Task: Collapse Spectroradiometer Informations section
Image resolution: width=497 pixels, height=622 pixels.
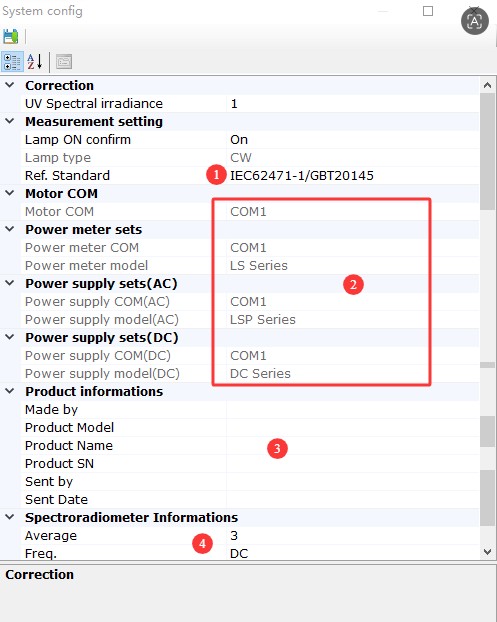Action: (x=10, y=517)
